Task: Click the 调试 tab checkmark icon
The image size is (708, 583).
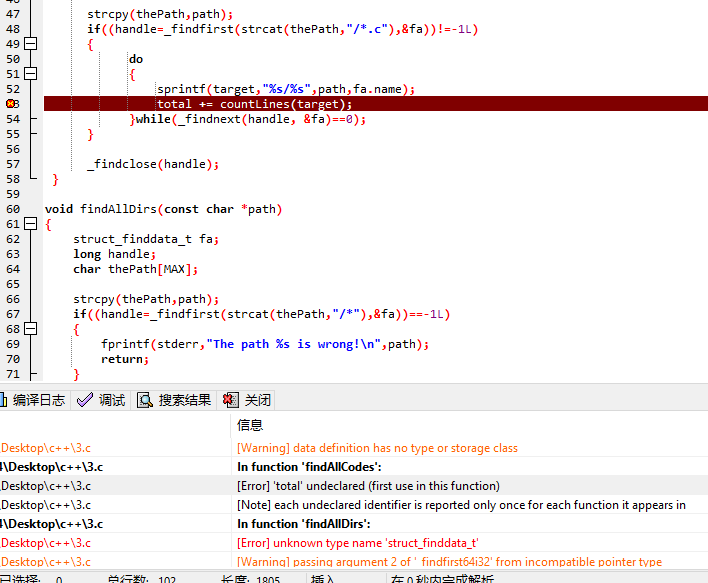Action: coord(86,400)
